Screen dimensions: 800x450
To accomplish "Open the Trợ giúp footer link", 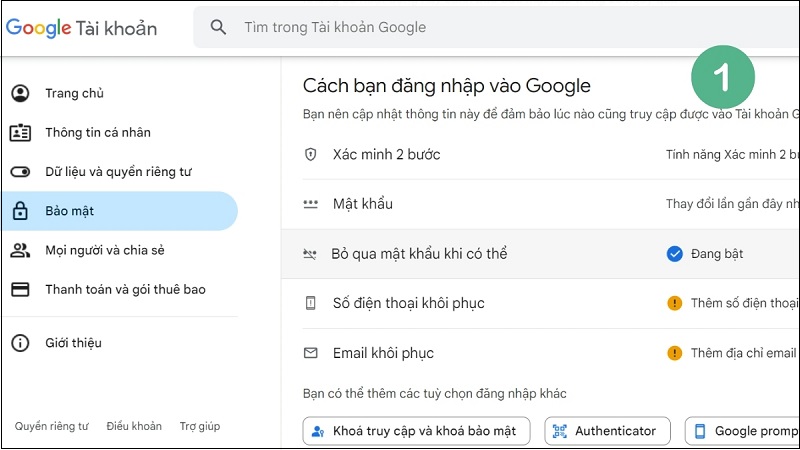I will coord(200,426).
